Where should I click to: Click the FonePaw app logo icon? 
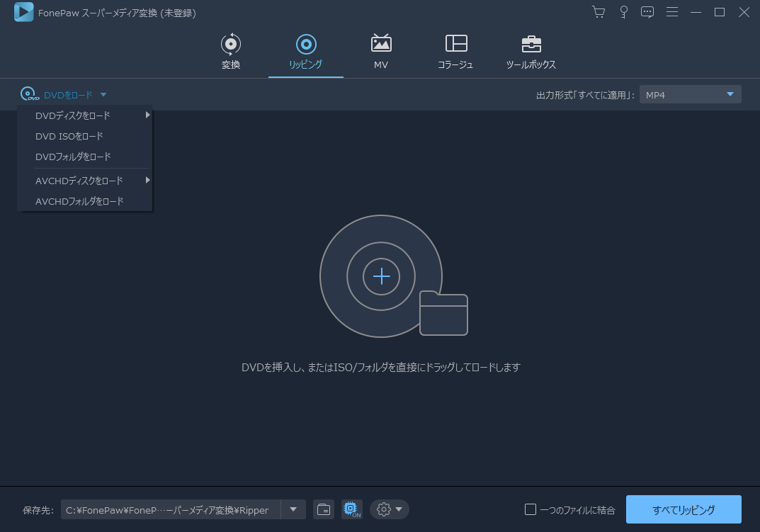(24, 12)
